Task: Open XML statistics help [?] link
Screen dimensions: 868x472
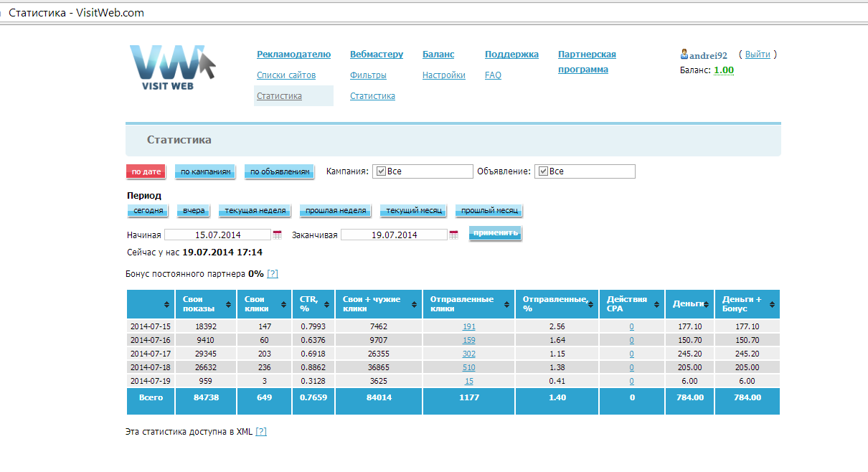Action: [x=261, y=432]
